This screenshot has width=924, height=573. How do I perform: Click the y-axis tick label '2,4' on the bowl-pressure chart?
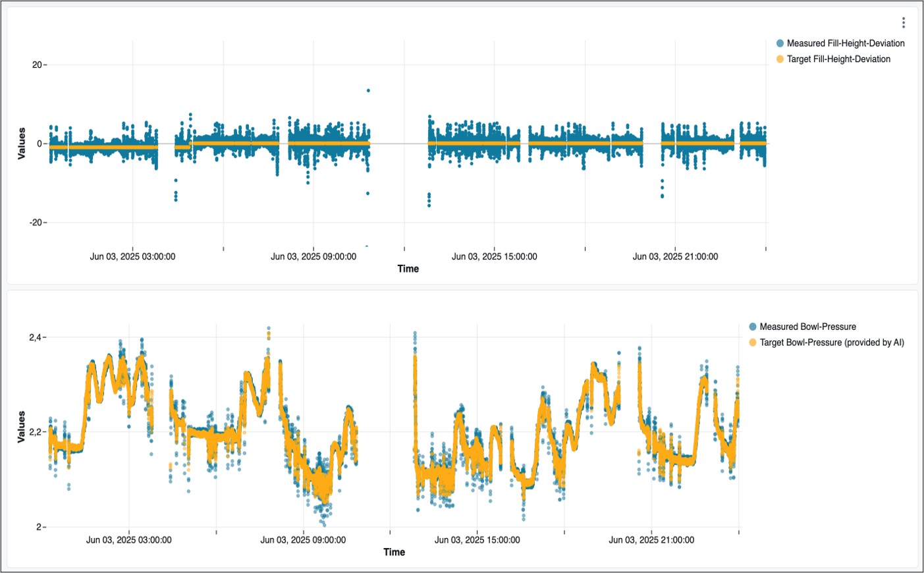pyautogui.click(x=35, y=337)
